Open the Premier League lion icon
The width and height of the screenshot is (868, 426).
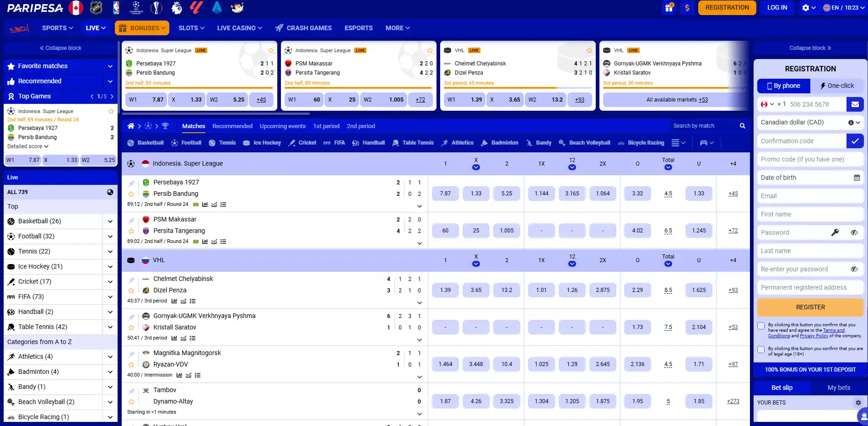tap(177, 8)
